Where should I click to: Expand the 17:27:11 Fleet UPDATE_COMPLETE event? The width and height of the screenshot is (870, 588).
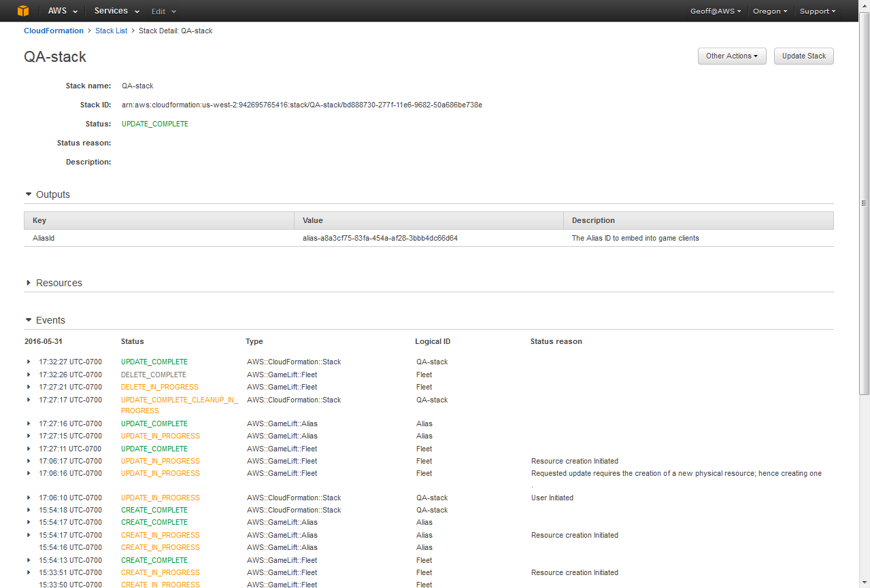pos(29,449)
